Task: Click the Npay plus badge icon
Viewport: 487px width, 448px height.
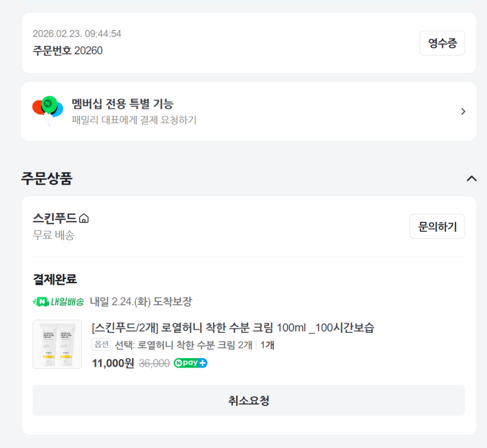Action: (190, 363)
